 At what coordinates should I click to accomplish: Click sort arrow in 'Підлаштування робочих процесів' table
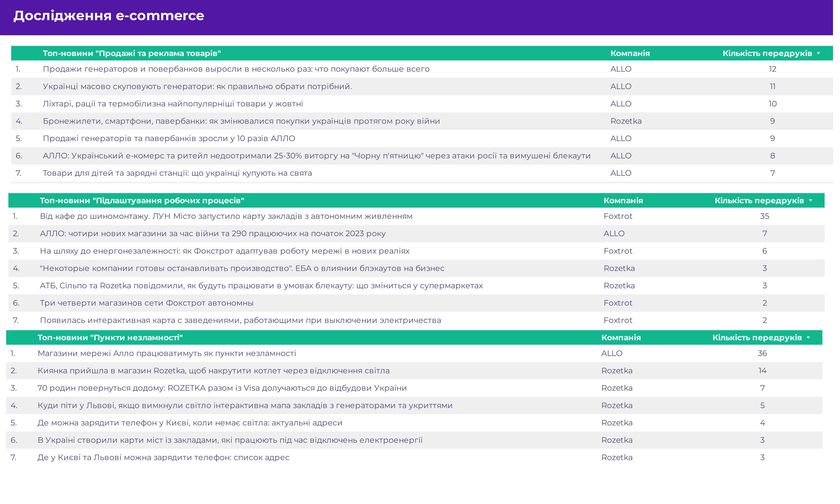click(810, 200)
